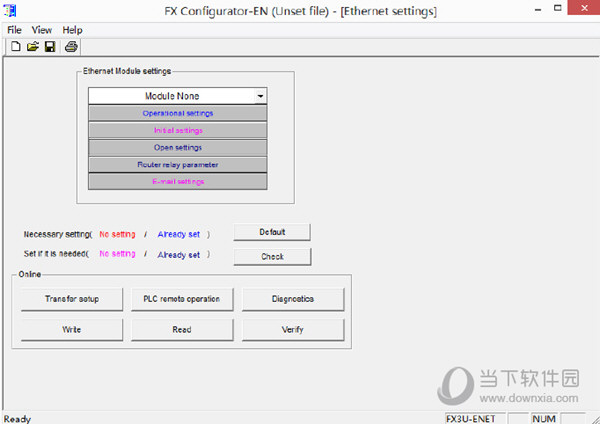
Task: Click the 'Online' group label
Action: 29,274
